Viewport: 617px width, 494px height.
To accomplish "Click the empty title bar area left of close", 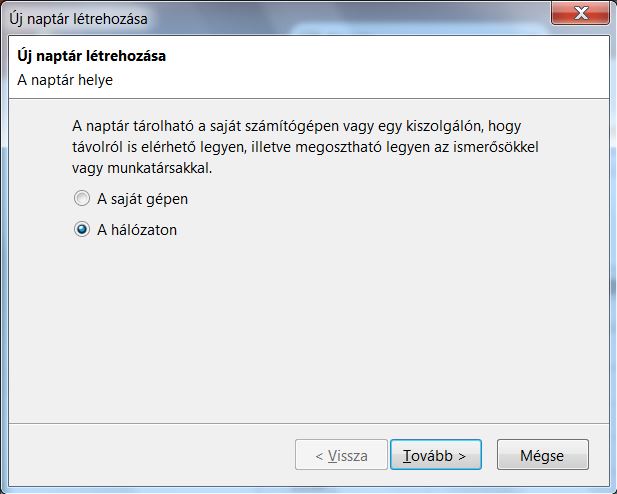I will coord(350,17).
